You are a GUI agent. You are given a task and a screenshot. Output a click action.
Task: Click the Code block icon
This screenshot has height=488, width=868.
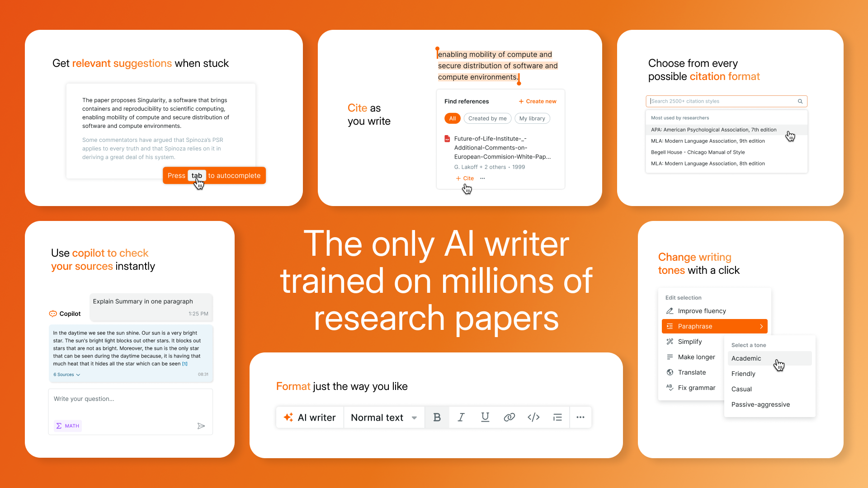pos(533,417)
